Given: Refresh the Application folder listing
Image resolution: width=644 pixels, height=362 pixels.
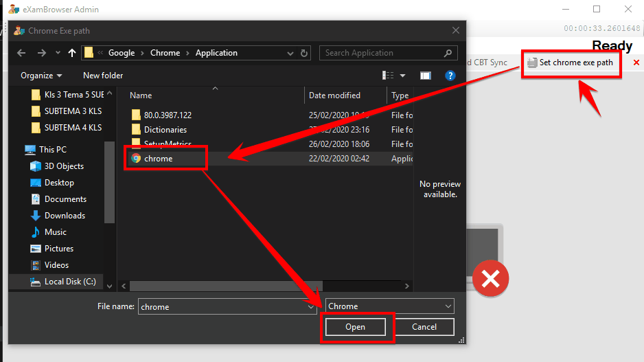Looking at the screenshot, I should 304,53.
